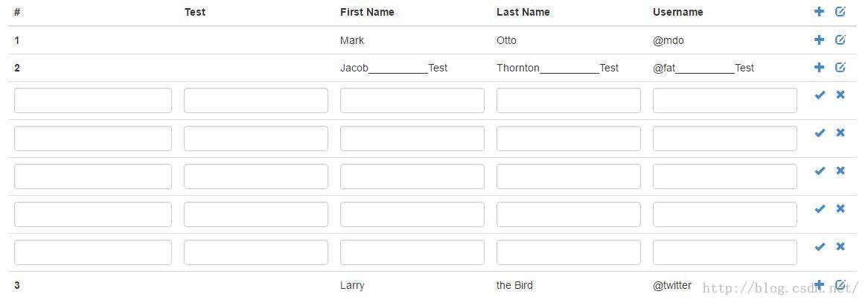Add a row after Mark Otto's row
Screen dimensions: 868x303
click(819, 40)
